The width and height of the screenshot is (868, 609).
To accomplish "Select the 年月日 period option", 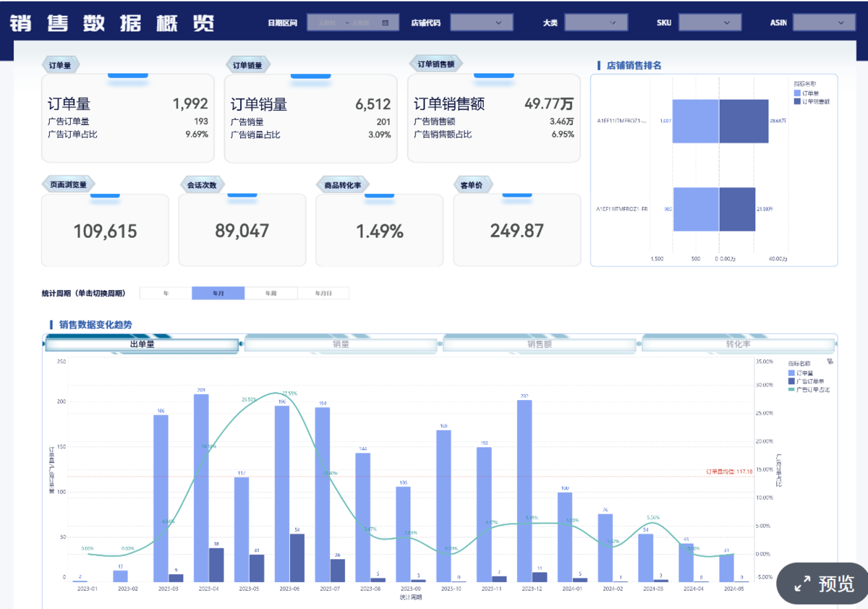I will pos(323,293).
